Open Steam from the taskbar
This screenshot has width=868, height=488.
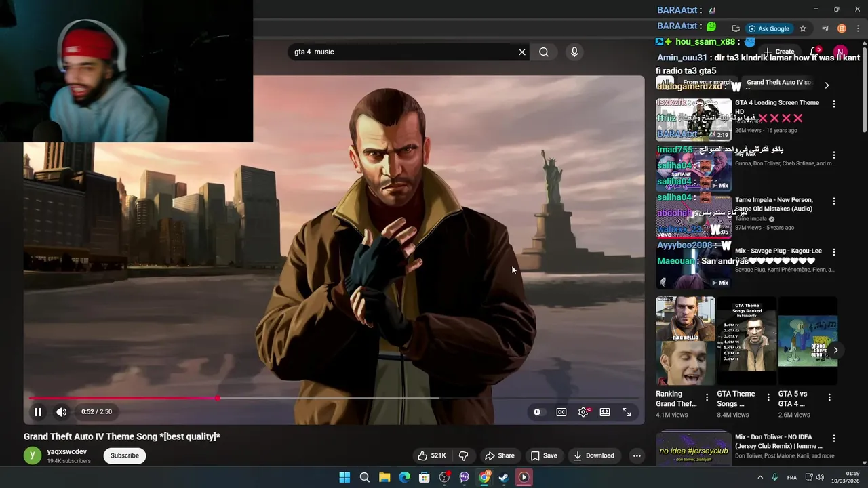[x=504, y=477]
